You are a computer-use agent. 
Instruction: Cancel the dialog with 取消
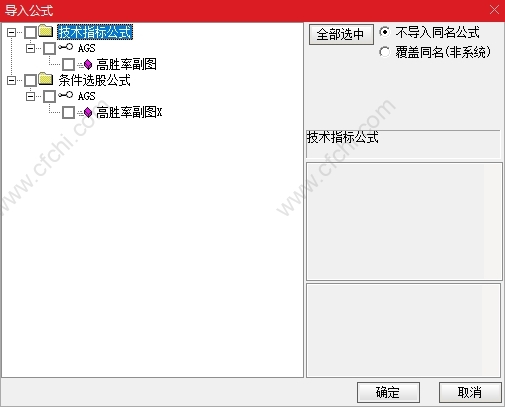coord(470,392)
